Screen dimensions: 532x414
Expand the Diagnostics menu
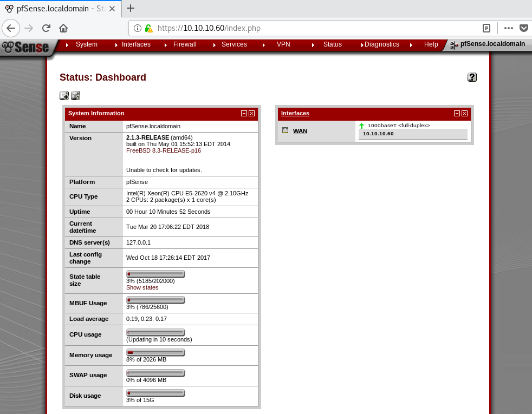pos(382,44)
